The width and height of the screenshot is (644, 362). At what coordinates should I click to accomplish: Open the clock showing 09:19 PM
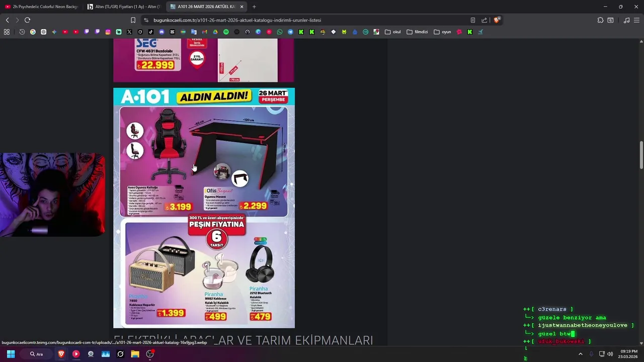[628, 354]
